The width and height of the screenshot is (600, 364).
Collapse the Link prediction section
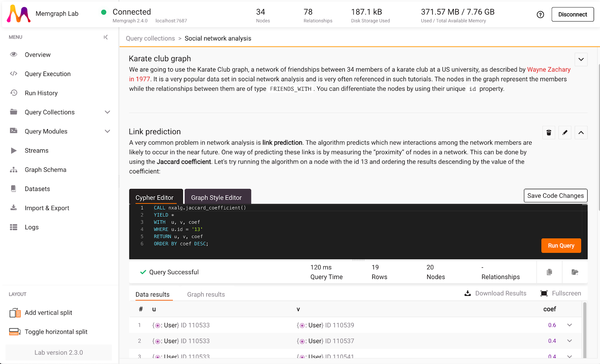point(581,133)
